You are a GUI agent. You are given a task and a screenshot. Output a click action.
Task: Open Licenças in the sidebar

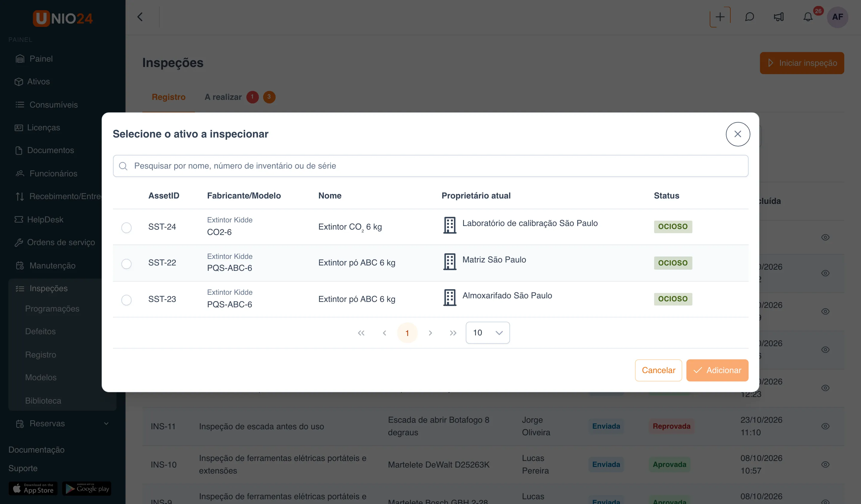[x=38, y=127]
